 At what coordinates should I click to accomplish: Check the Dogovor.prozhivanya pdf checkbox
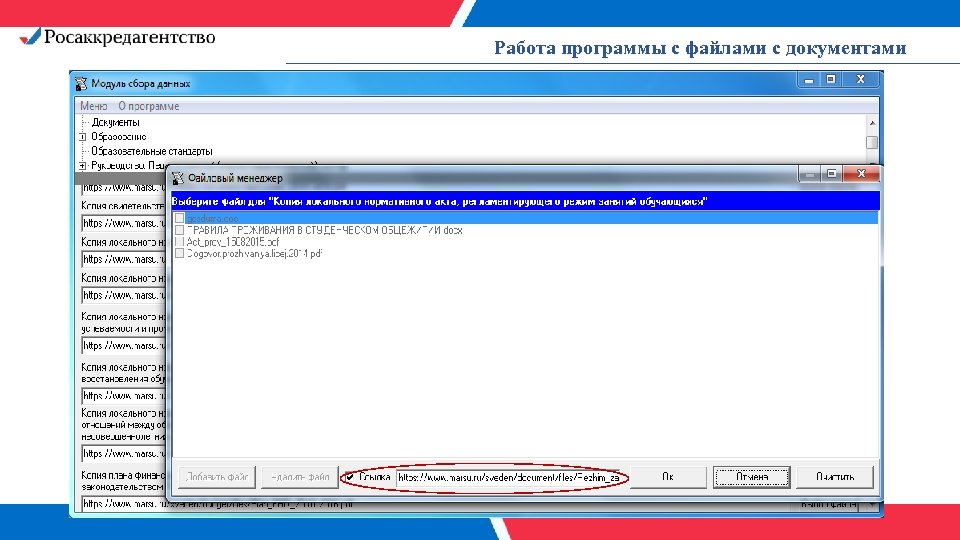(179, 253)
